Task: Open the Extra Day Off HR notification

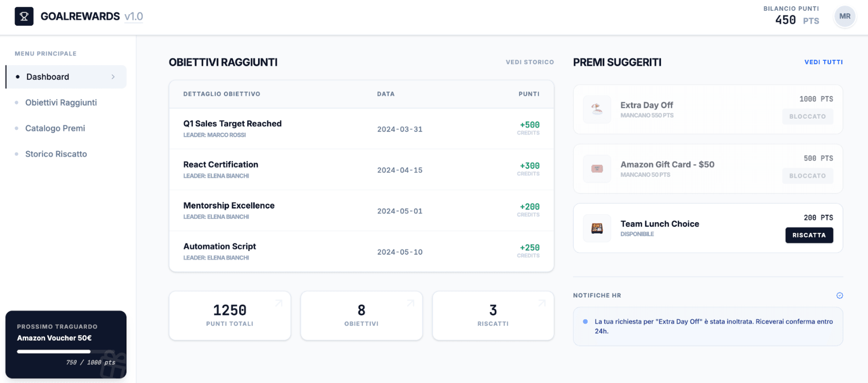Action: click(708, 326)
